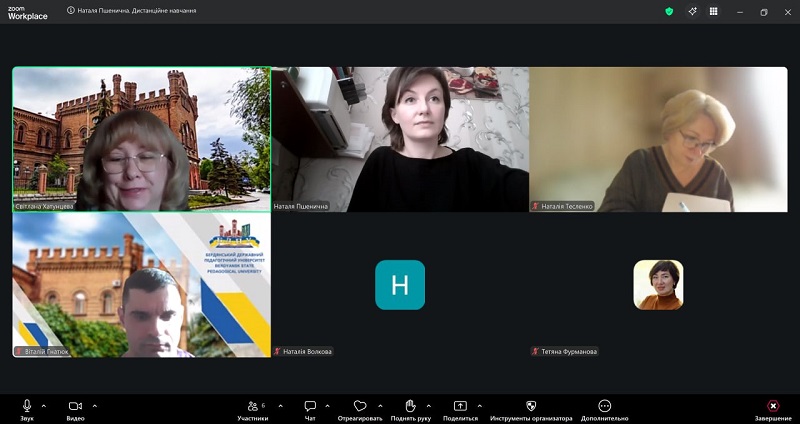The height and width of the screenshot is (424, 800).
Task: Click the green encryption shield icon
Action: tap(669, 11)
